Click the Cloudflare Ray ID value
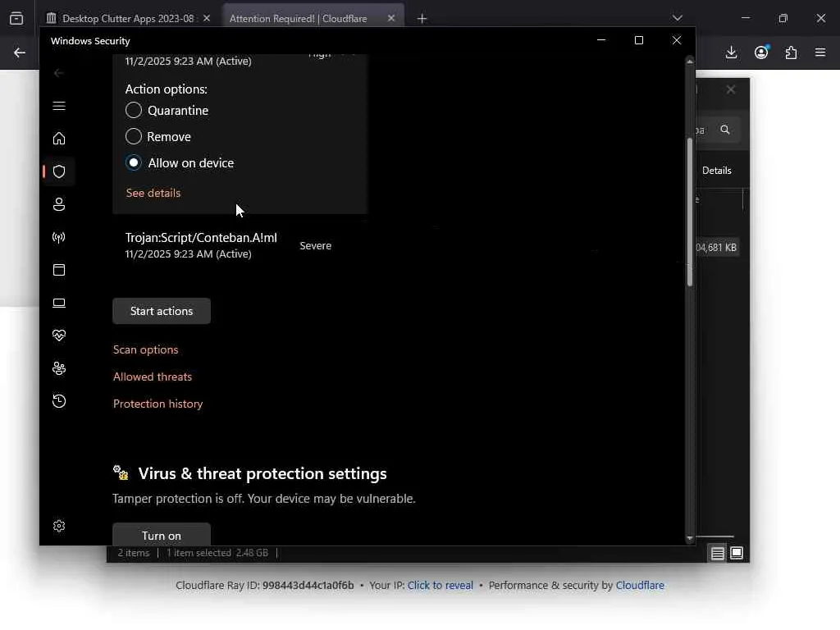840x630 pixels. point(308,586)
